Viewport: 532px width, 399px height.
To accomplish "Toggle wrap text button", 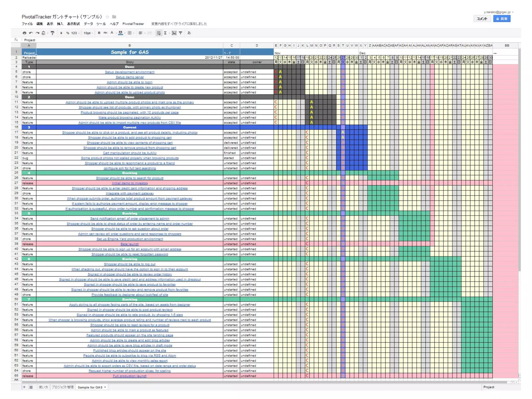I will 158,33.
